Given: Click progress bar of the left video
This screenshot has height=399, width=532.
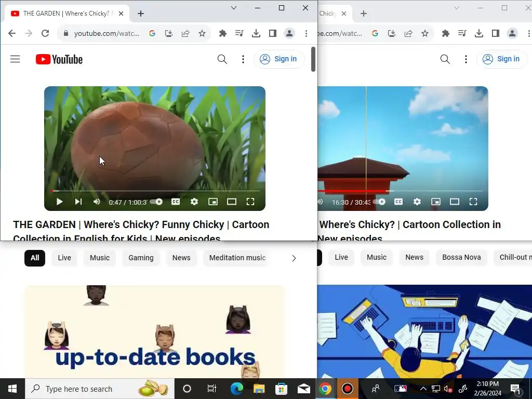Looking at the screenshot, I should pos(155,191).
